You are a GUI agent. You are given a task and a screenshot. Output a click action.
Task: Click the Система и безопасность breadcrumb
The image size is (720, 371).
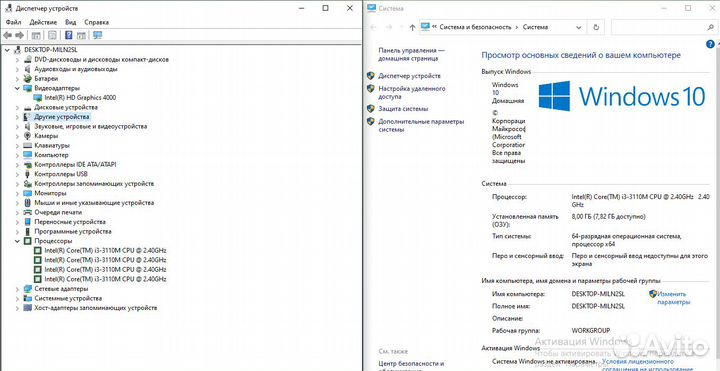475,27
